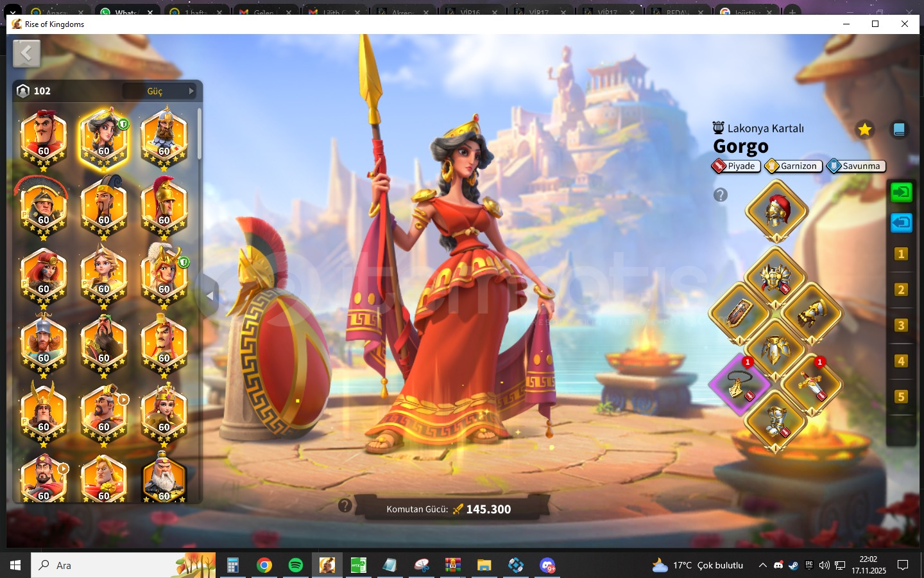Click the Lakonya Kartalı title text

coord(766,128)
